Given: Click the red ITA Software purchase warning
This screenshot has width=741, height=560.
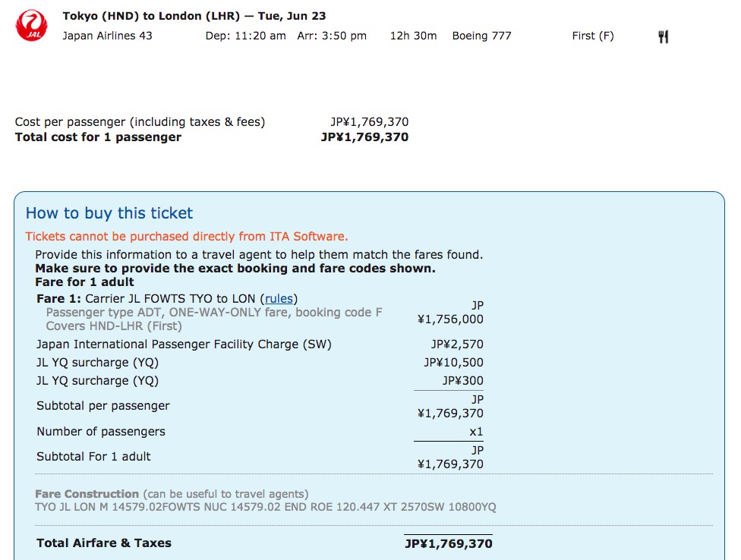Looking at the screenshot, I should click(x=187, y=237).
